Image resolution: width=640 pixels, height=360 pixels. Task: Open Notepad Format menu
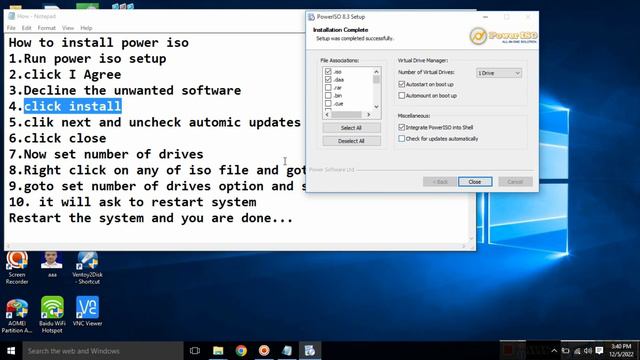[47, 28]
